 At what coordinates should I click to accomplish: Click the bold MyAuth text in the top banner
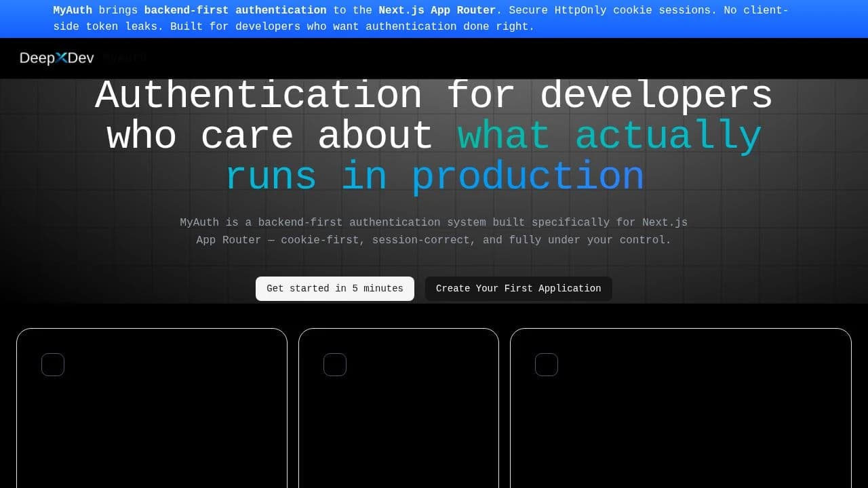point(73,10)
